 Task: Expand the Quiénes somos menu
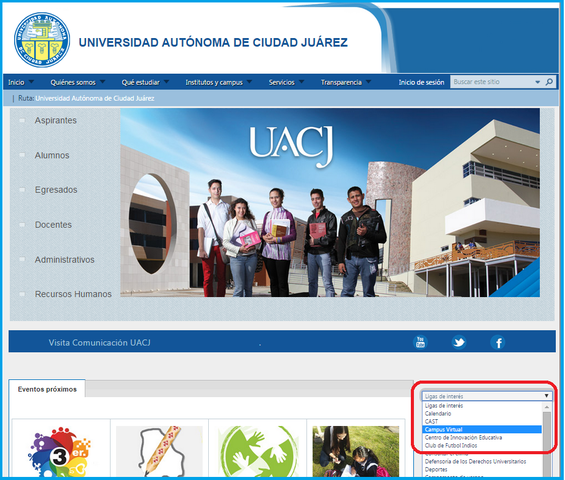[x=77, y=82]
